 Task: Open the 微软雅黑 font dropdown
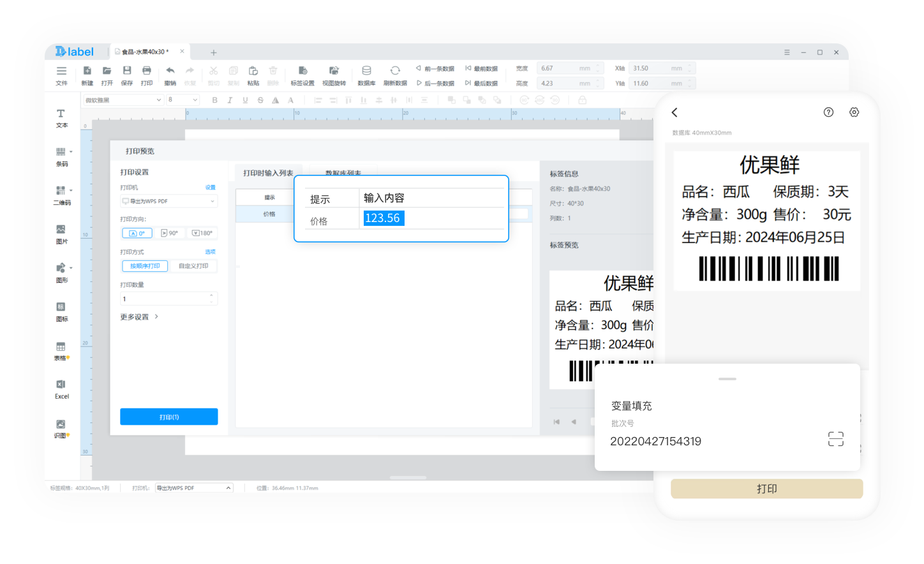click(123, 100)
